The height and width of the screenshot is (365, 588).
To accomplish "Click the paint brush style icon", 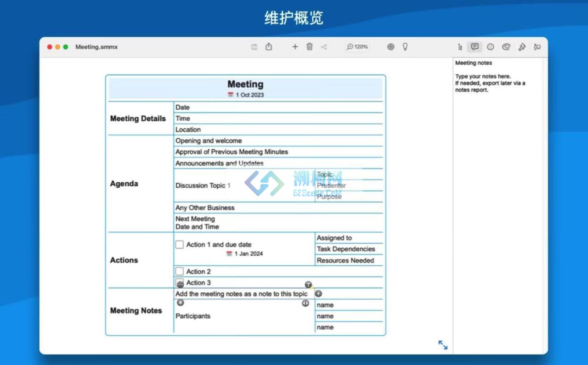I will (522, 47).
